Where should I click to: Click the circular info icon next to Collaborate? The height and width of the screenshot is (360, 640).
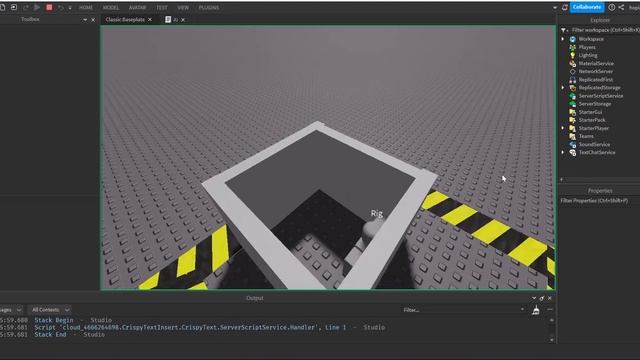(611, 7)
